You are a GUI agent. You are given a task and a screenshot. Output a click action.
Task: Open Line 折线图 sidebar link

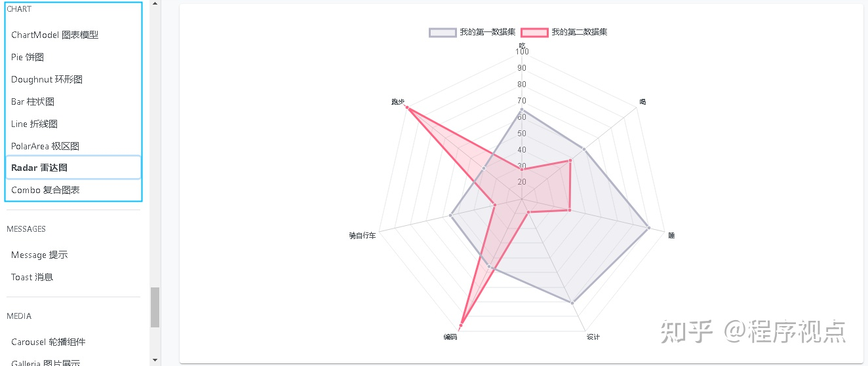(34, 124)
